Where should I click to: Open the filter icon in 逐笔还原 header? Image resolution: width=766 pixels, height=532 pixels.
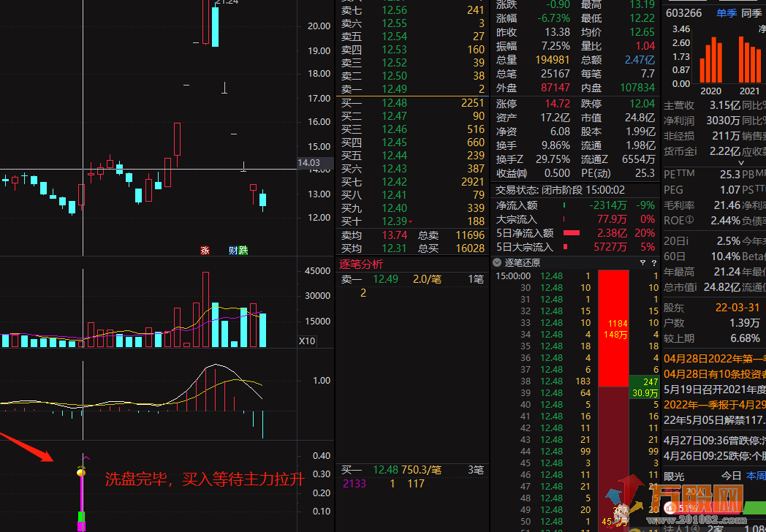(643, 263)
